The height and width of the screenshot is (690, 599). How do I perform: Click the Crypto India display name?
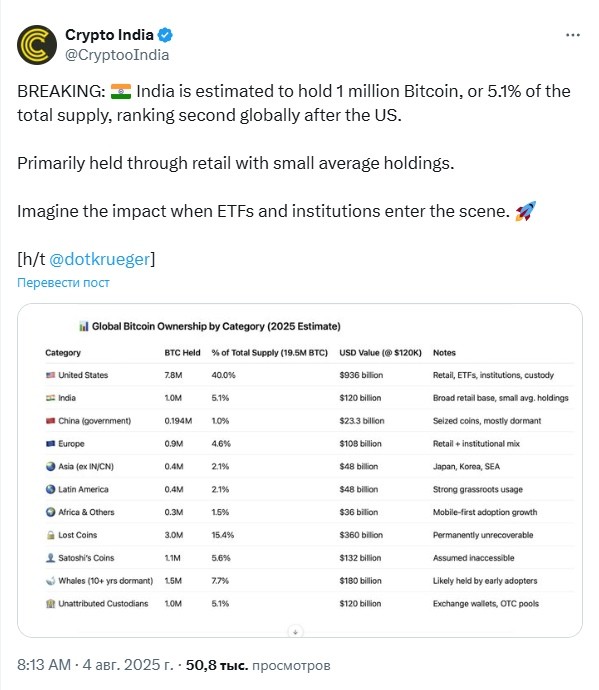pos(110,35)
